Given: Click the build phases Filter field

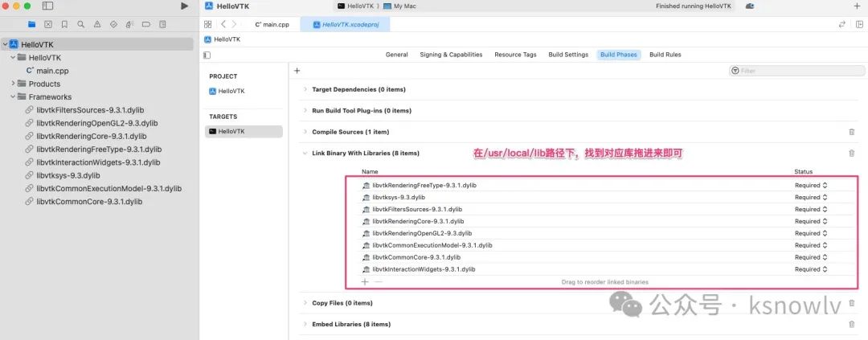Looking at the screenshot, I should tap(797, 71).
